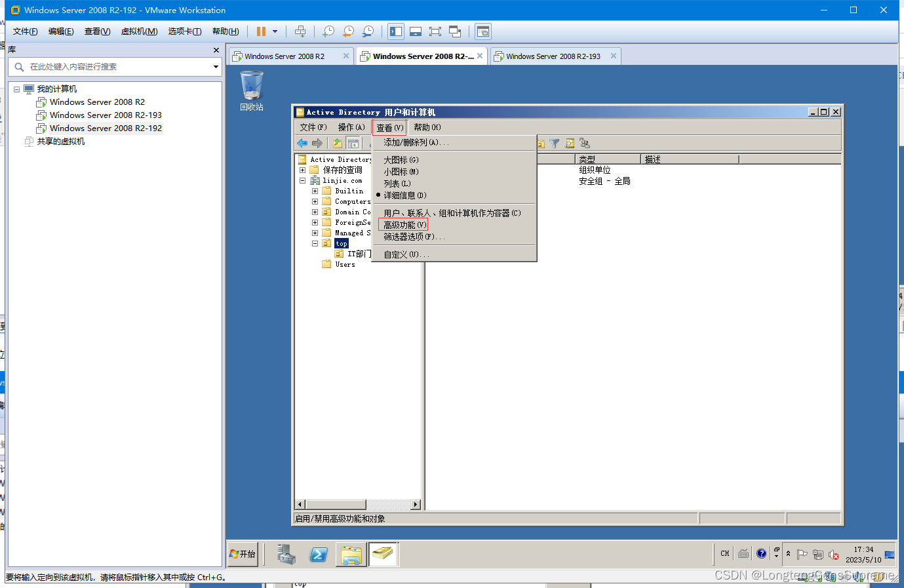The height and width of the screenshot is (588, 904).
Task: Switch to Windows Server 2008 R2 tab
Action: (x=285, y=56)
